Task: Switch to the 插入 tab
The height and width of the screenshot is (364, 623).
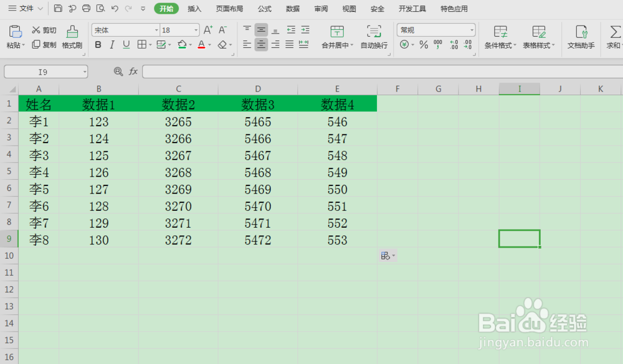Action: [x=194, y=9]
